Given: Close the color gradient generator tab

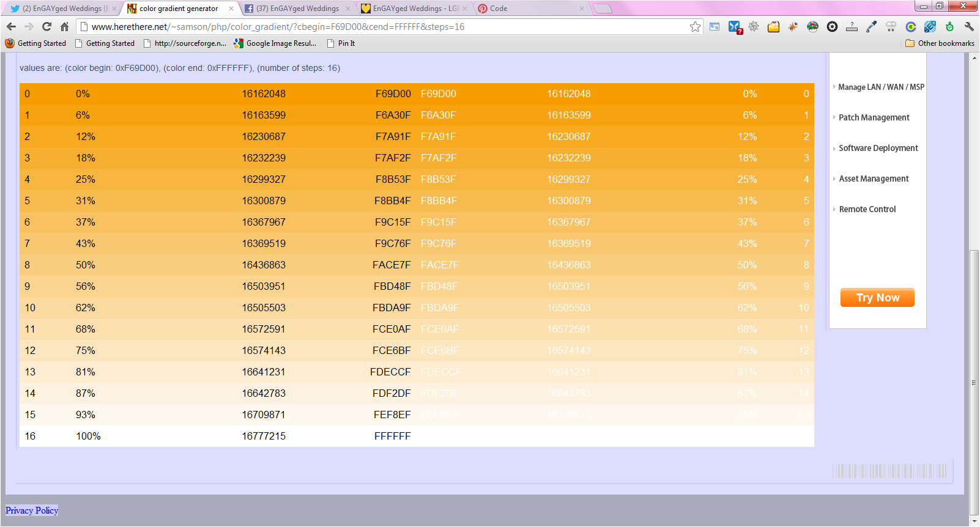Looking at the screenshot, I should click(231, 9).
